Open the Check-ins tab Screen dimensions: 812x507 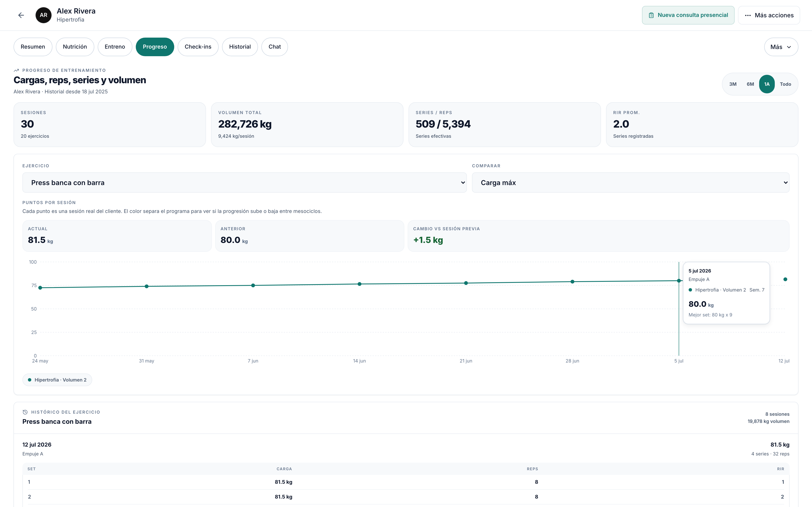(198, 47)
